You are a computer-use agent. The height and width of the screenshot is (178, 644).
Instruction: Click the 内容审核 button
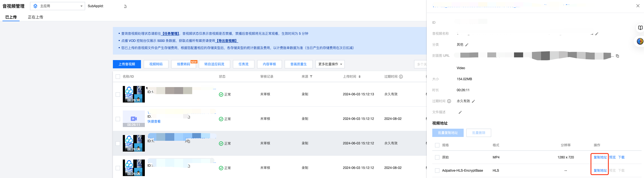point(270,64)
